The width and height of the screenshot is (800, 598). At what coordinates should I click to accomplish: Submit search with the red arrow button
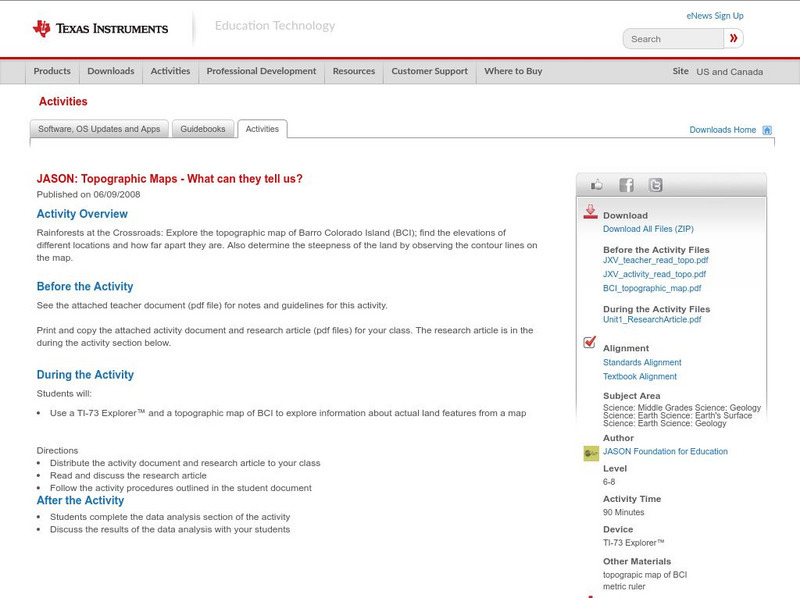pos(733,39)
